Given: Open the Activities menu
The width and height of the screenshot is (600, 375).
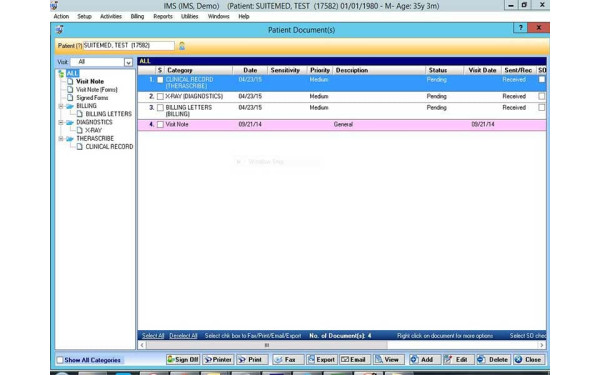Looking at the screenshot, I should pyautogui.click(x=111, y=16).
